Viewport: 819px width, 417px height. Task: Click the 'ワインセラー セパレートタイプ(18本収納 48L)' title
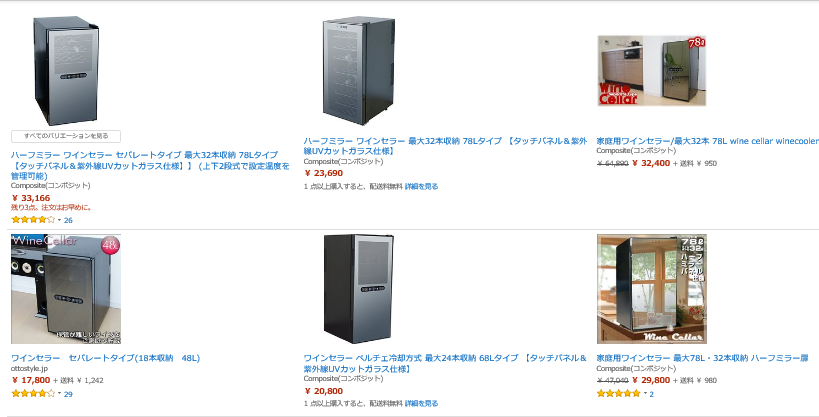[106, 357]
